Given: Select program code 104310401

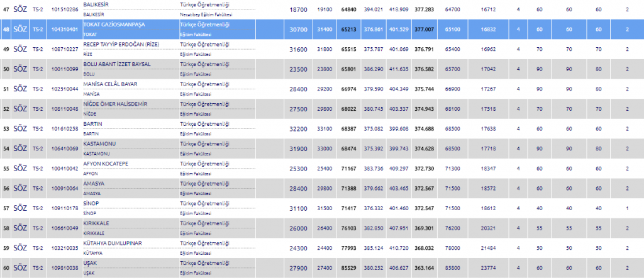Looking at the screenshot, I should 65,30.
